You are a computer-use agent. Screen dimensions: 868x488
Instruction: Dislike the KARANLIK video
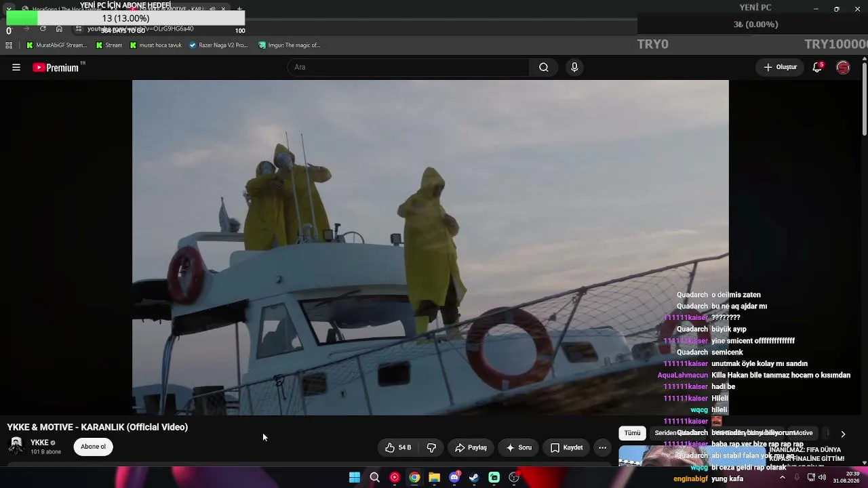click(431, 447)
